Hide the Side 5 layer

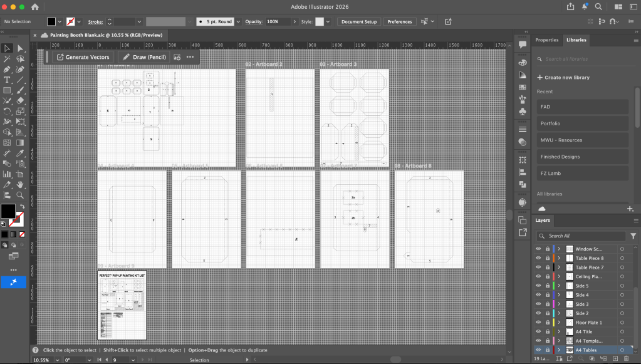538,286
